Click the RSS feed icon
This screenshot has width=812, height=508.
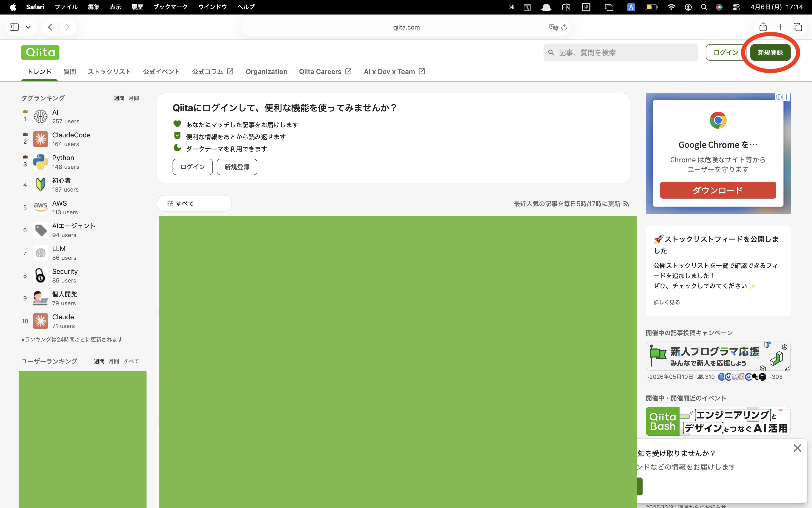click(626, 204)
